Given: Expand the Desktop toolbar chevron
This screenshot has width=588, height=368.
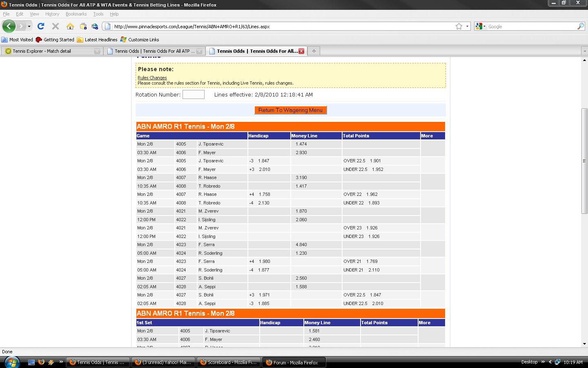Looking at the screenshot, I should 543,362.
